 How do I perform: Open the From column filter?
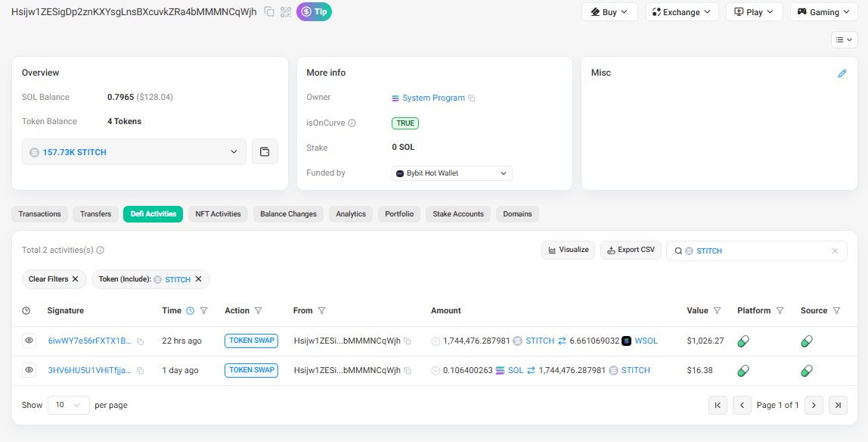[x=321, y=311]
